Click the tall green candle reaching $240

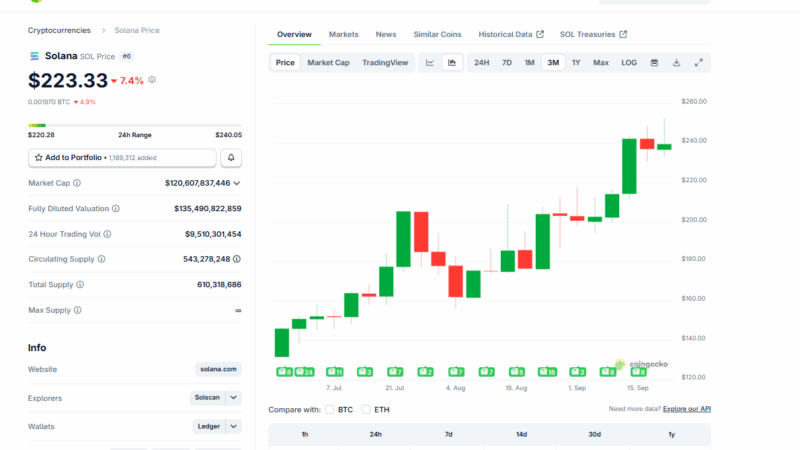[629, 166]
